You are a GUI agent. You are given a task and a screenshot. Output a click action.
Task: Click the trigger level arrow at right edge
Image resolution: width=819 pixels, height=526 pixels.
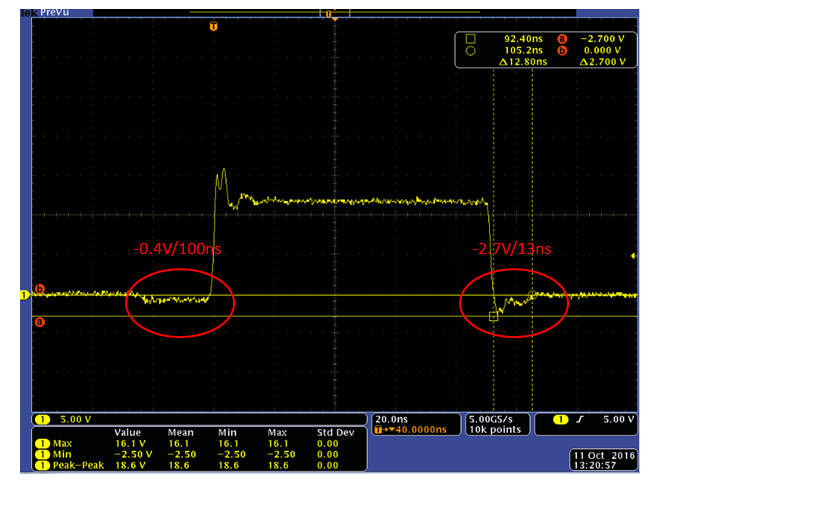pos(634,256)
